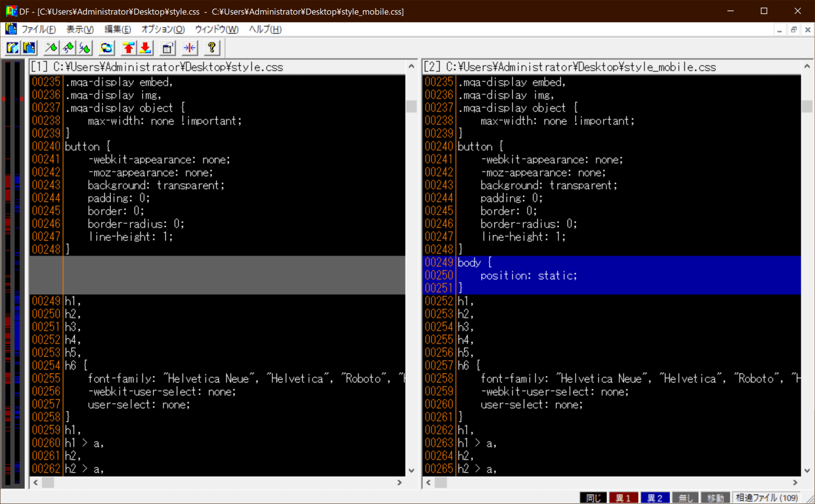Screen dimensions: 815x504
Task: Click '-webkit-user-select: none;' in left pane
Action: tap(162, 392)
